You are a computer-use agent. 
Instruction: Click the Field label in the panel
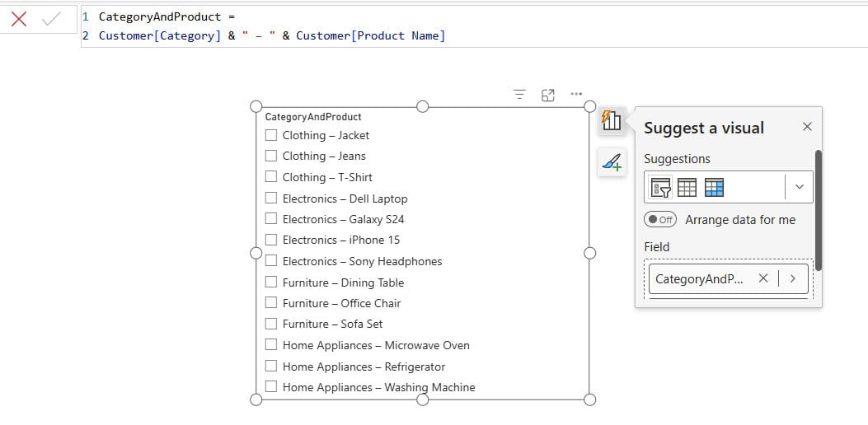pyautogui.click(x=656, y=247)
